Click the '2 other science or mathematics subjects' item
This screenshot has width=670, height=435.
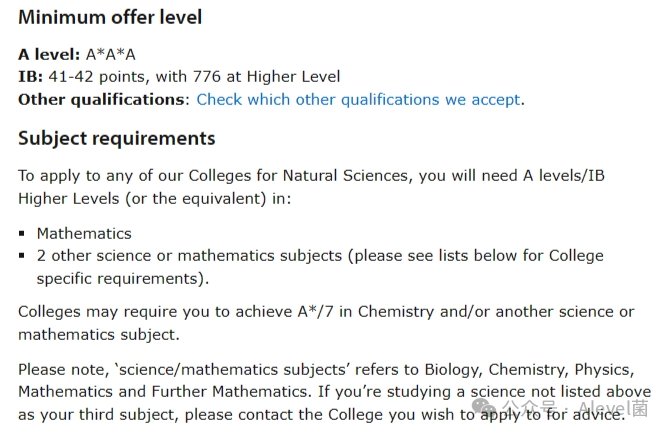[x=189, y=256]
